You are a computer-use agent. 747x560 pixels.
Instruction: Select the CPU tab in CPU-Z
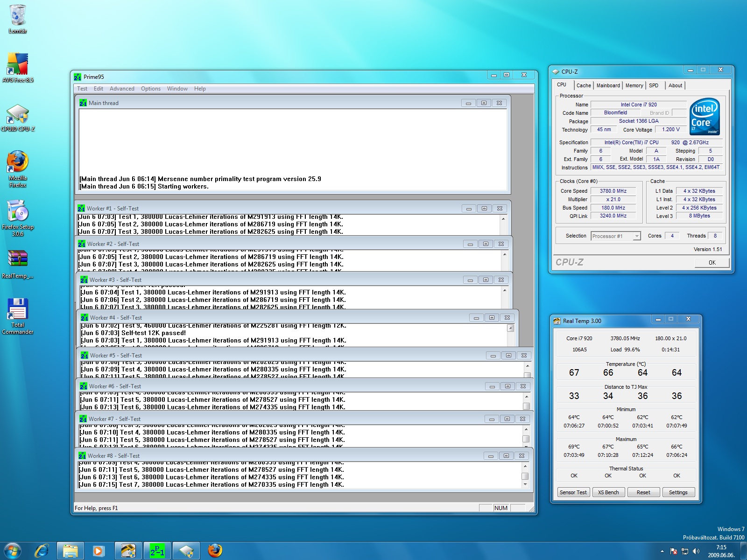pyautogui.click(x=562, y=85)
